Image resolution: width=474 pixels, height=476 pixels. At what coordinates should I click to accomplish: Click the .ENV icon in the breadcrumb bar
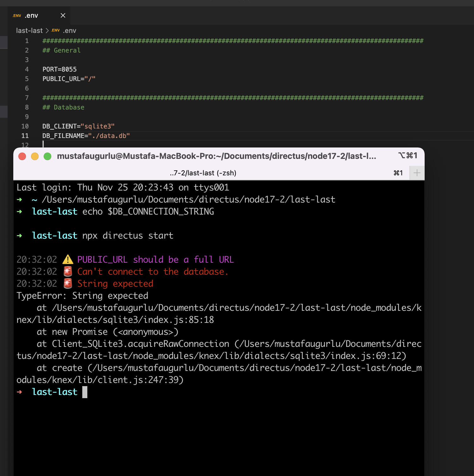[56, 30]
